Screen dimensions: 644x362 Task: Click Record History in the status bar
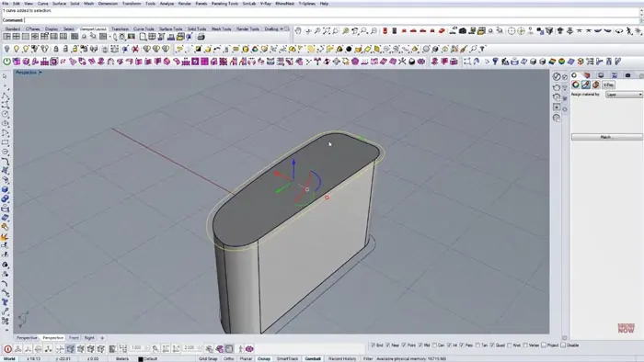[342, 358]
